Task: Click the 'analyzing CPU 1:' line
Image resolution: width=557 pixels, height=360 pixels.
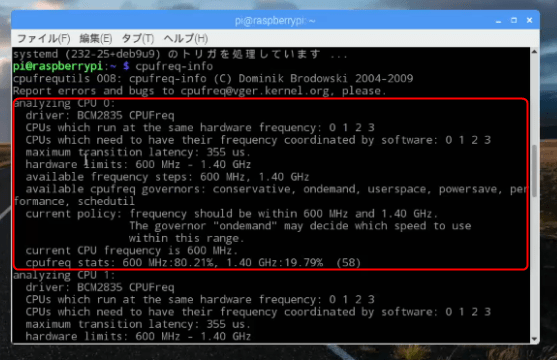Action: (64, 275)
